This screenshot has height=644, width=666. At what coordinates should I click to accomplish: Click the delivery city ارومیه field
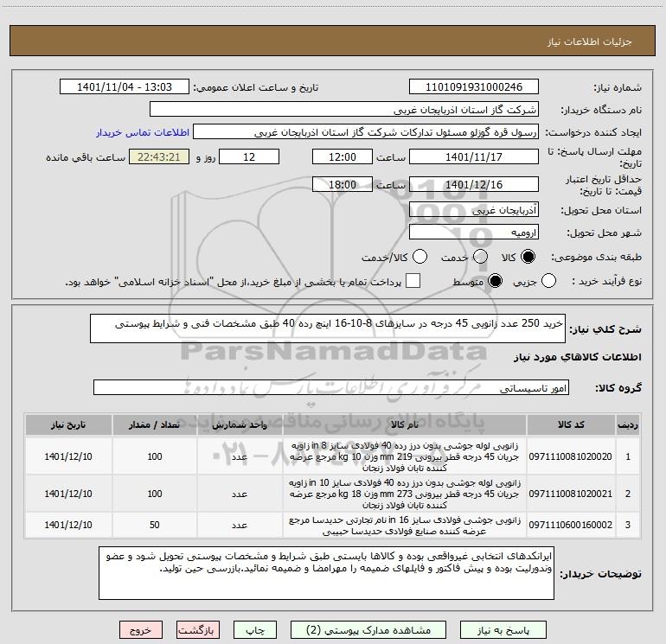click(474, 233)
